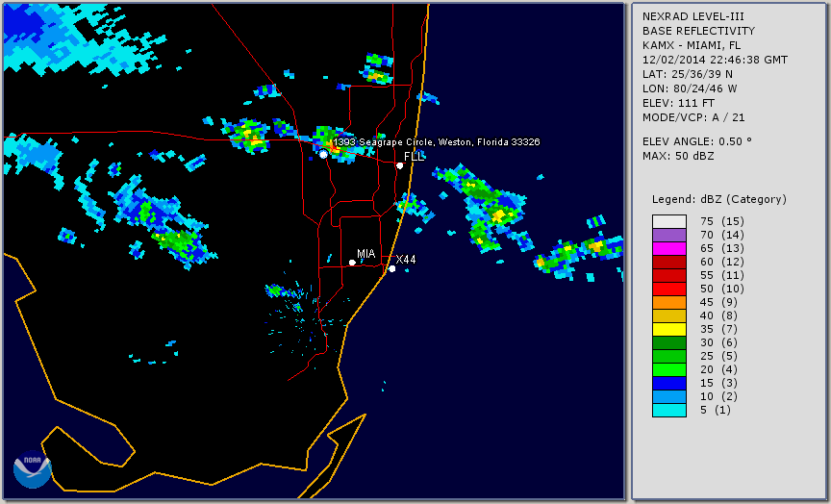Click the '75 (15)' legend value
The image size is (831, 504).
click(x=721, y=221)
